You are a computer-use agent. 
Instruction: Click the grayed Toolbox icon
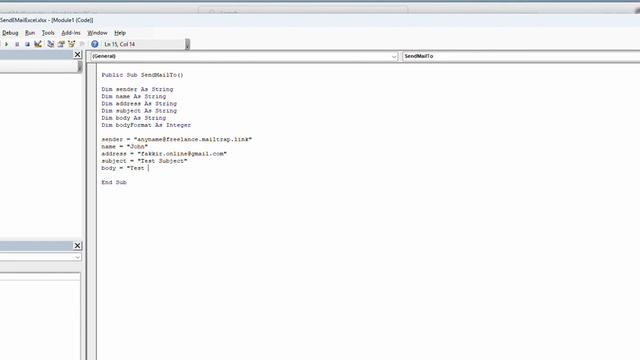click(82, 44)
